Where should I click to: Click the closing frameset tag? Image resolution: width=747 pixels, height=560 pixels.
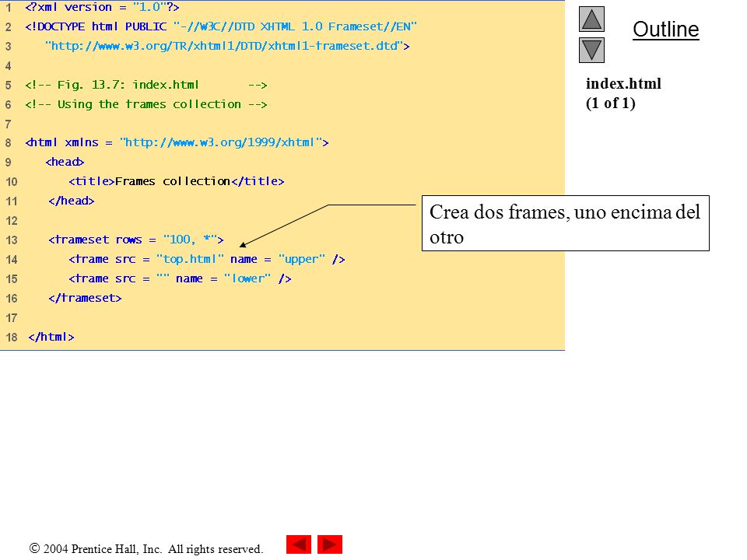click(x=85, y=298)
